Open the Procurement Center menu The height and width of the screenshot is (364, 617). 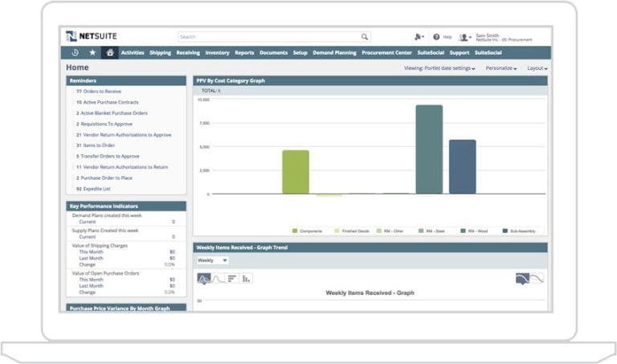pos(387,52)
